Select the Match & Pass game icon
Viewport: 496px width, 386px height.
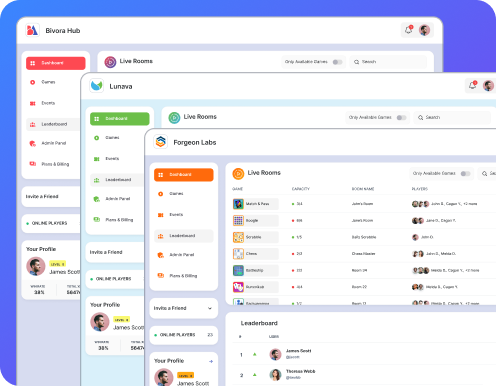pos(238,204)
